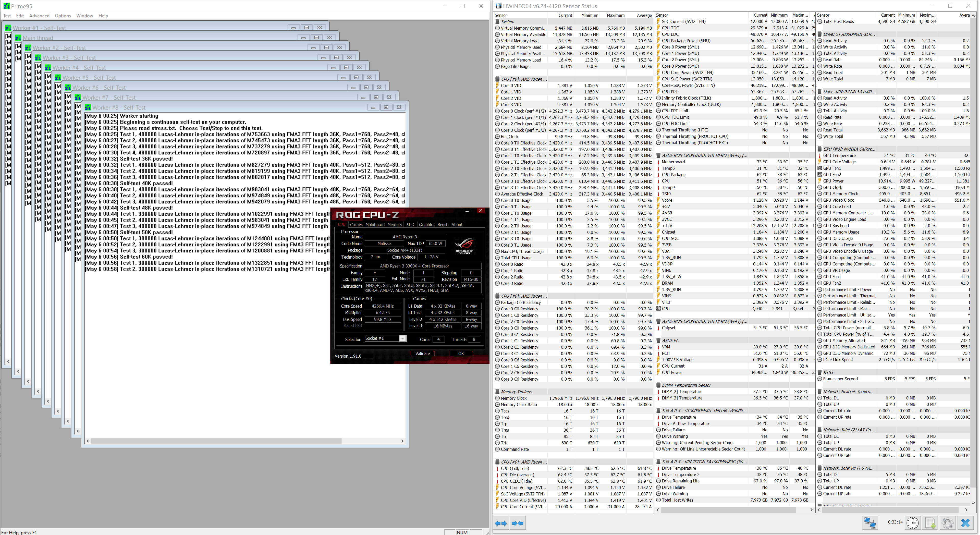Reset elapsed time with HWiNFO clock icon
This screenshot has width=980, height=535.
pos(912,523)
